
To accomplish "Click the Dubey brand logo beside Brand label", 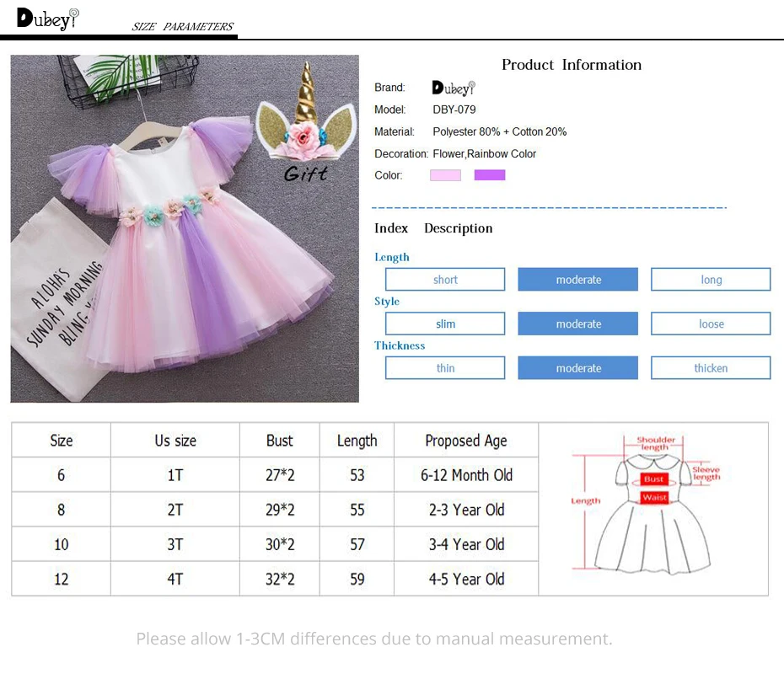I will [454, 88].
